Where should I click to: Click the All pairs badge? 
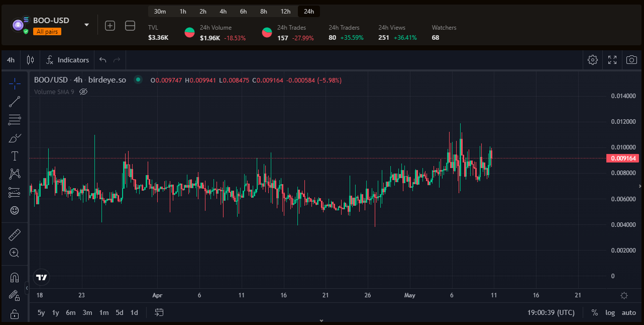coord(47,32)
